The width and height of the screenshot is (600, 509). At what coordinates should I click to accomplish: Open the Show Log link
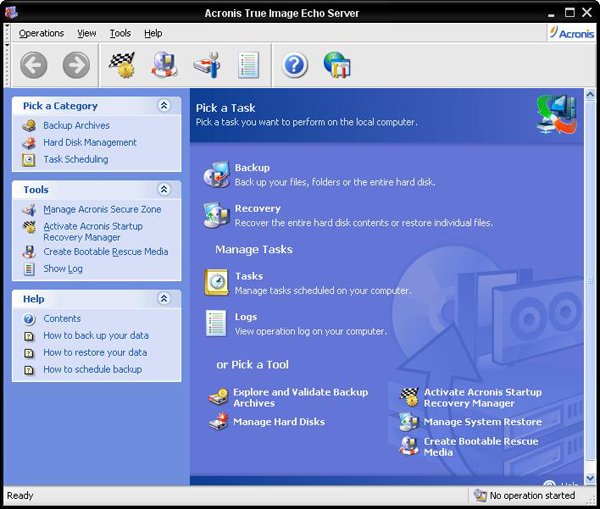click(63, 269)
